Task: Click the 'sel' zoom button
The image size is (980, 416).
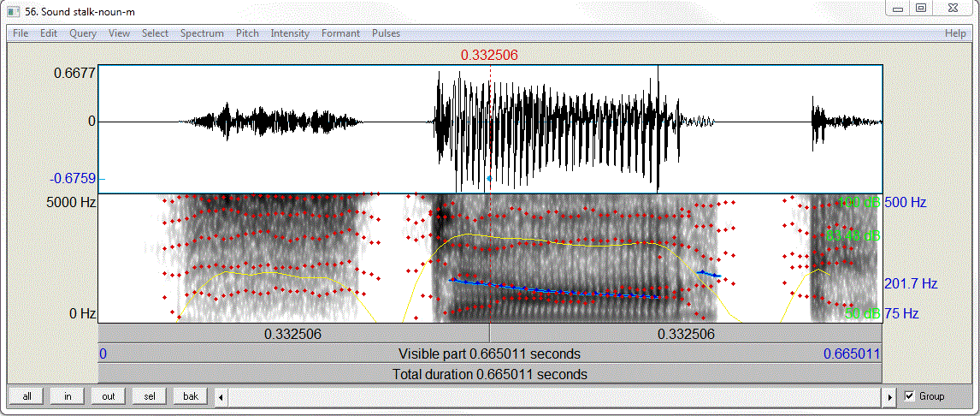Action: coord(150,396)
